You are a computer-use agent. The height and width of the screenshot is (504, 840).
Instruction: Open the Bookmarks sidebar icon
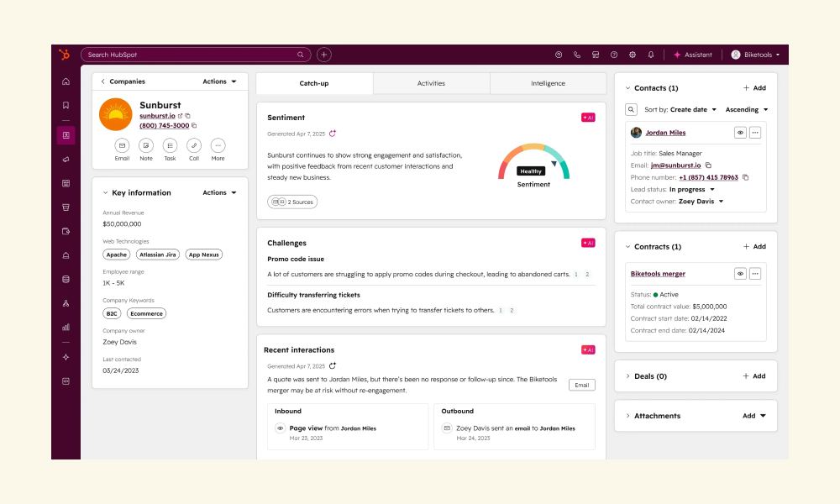coord(66,106)
